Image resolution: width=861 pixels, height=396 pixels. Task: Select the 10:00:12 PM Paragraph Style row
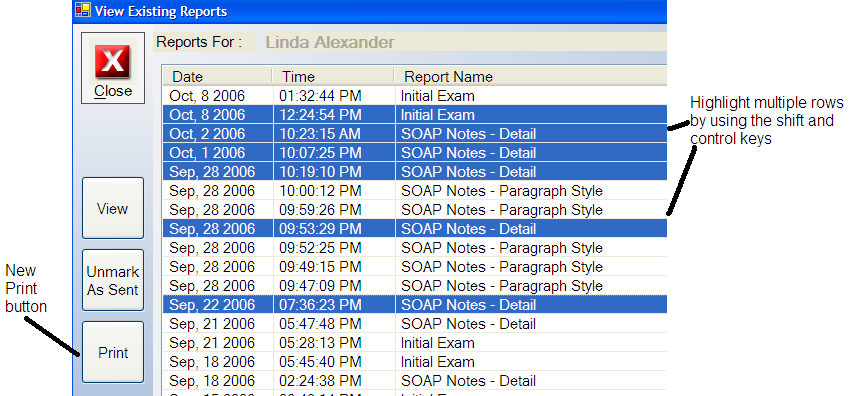415,191
